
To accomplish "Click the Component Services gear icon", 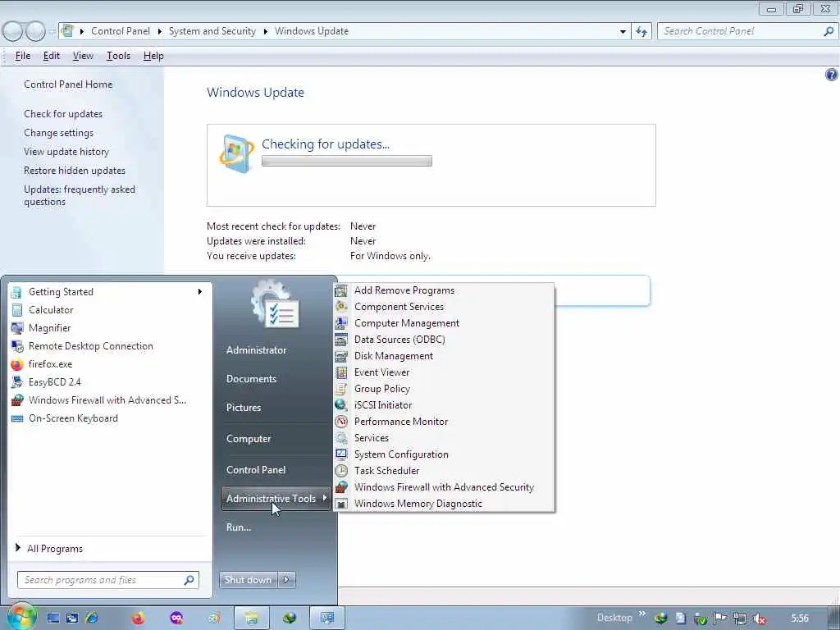I will coord(340,307).
